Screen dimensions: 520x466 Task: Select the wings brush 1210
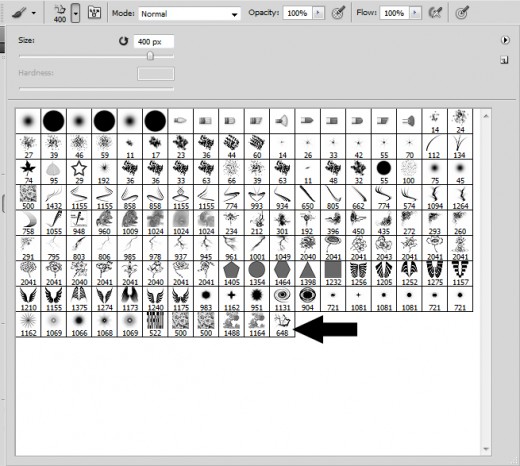(x=28, y=299)
